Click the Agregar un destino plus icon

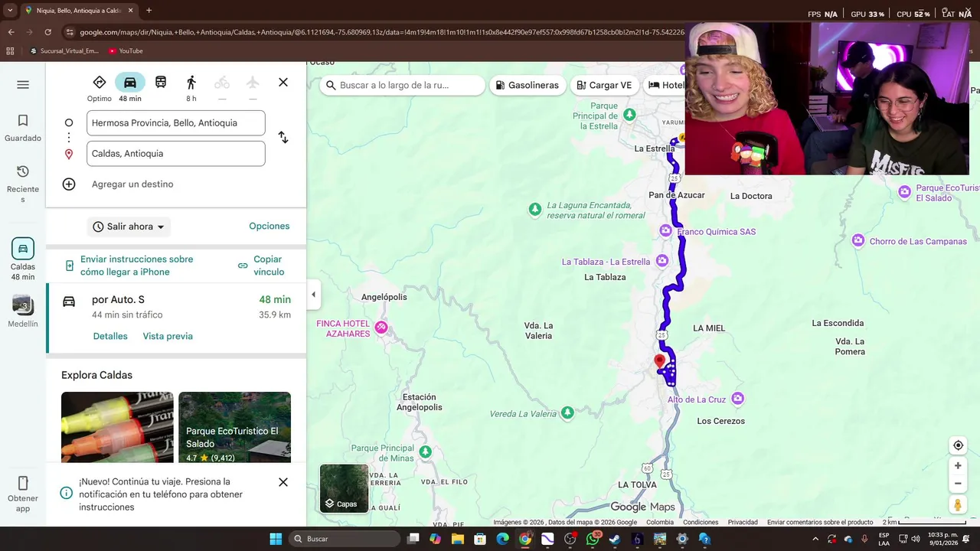(69, 184)
